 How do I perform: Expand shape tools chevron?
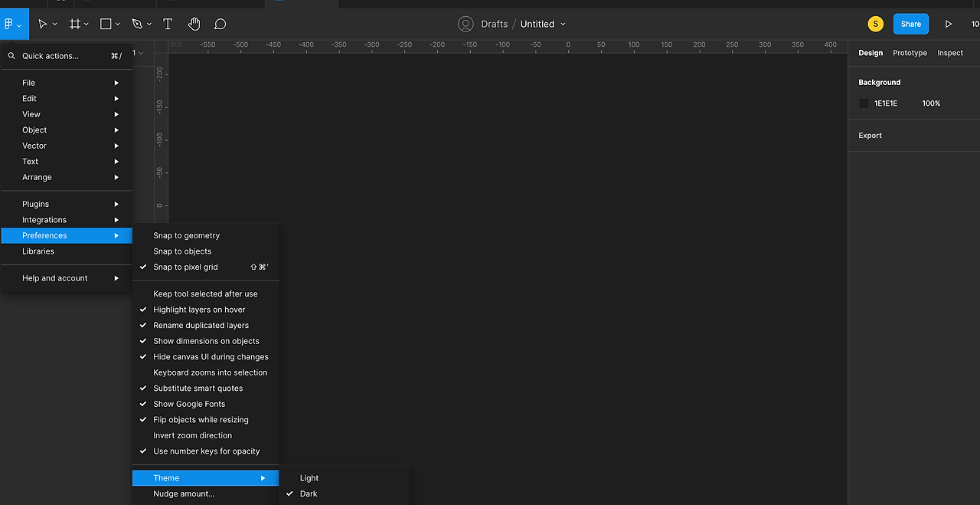pyautogui.click(x=118, y=25)
